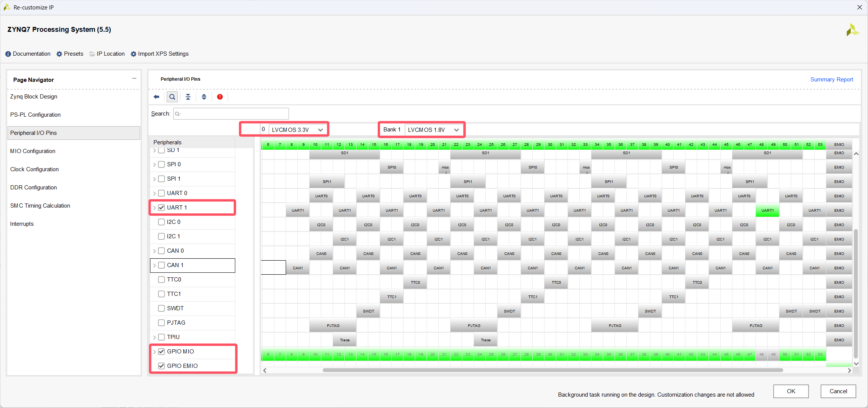This screenshot has height=408, width=868.
Task: Enable the UART 0 checkbox
Action: pos(161,193)
